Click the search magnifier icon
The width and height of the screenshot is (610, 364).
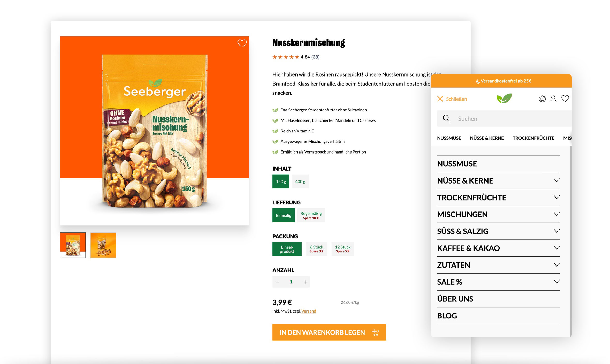pyautogui.click(x=446, y=118)
